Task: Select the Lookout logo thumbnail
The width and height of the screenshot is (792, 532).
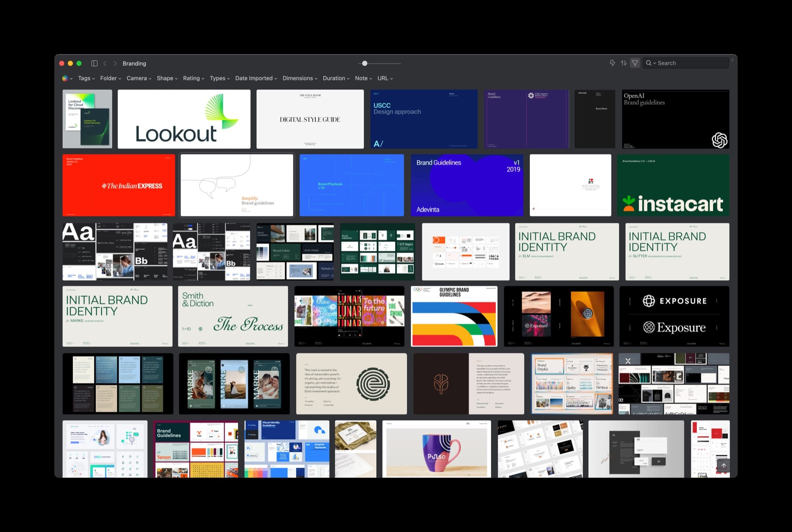Action: 184,119
